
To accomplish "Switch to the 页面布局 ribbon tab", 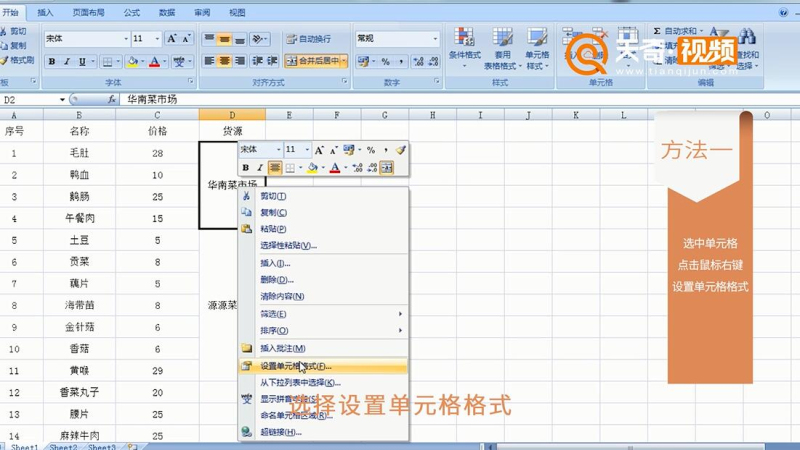I will point(89,12).
